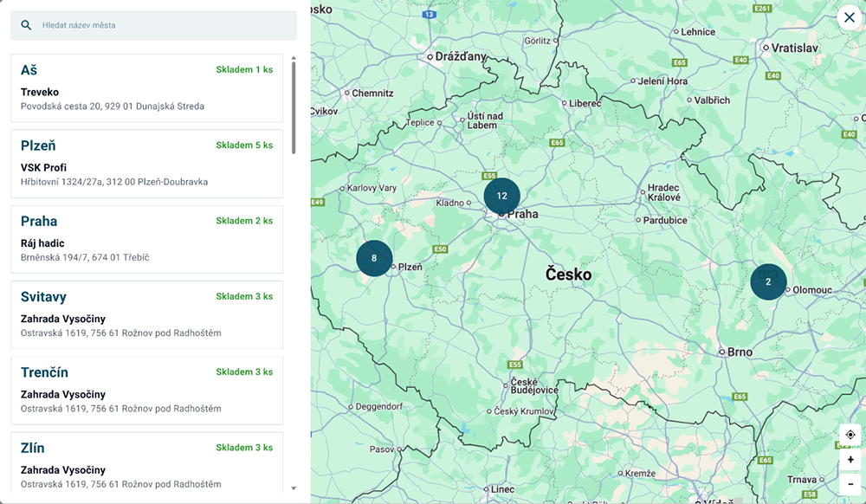Select the Plzeň VSK Profi listing
Image resolution: width=866 pixels, height=504 pixels.
(145, 163)
